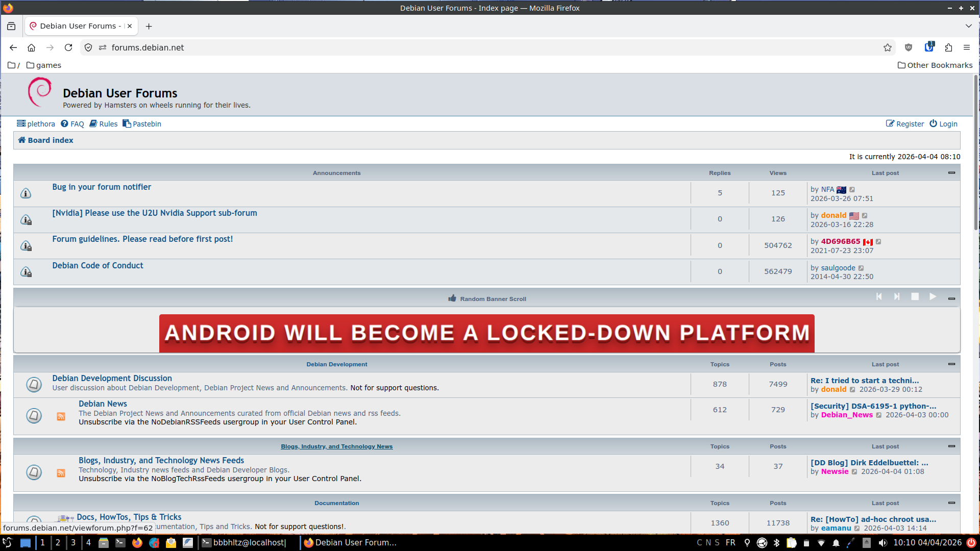Stop the Random Banner Scroll
The image size is (980, 551).
[915, 296]
